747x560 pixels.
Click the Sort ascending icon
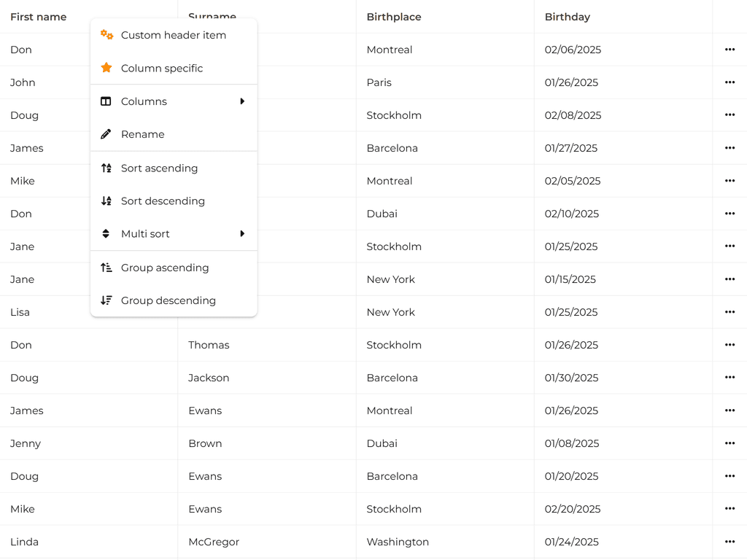tap(107, 168)
